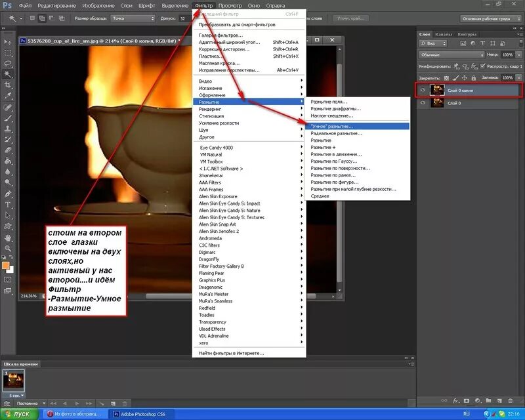
Task: Open the "Вид" layer filter dropdown
Action: (x=433, y=43)
